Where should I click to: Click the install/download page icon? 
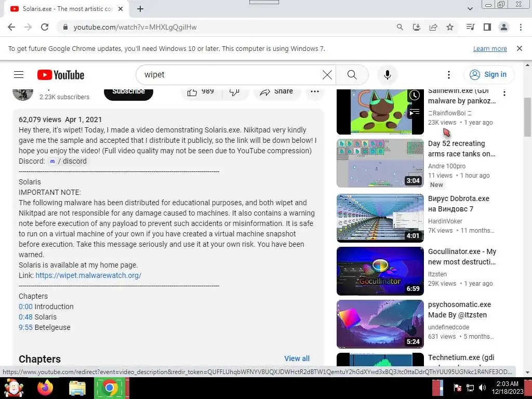click(x=416, y=27)
